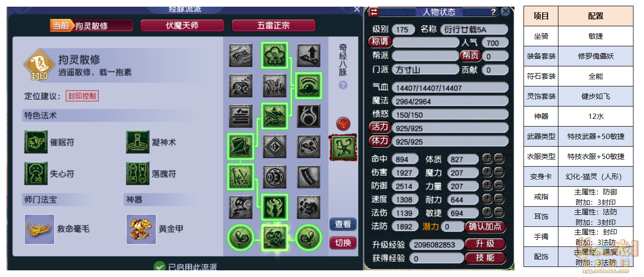Select the 催眠符 skill icon

pyautogui.click(x=36, y=142)
